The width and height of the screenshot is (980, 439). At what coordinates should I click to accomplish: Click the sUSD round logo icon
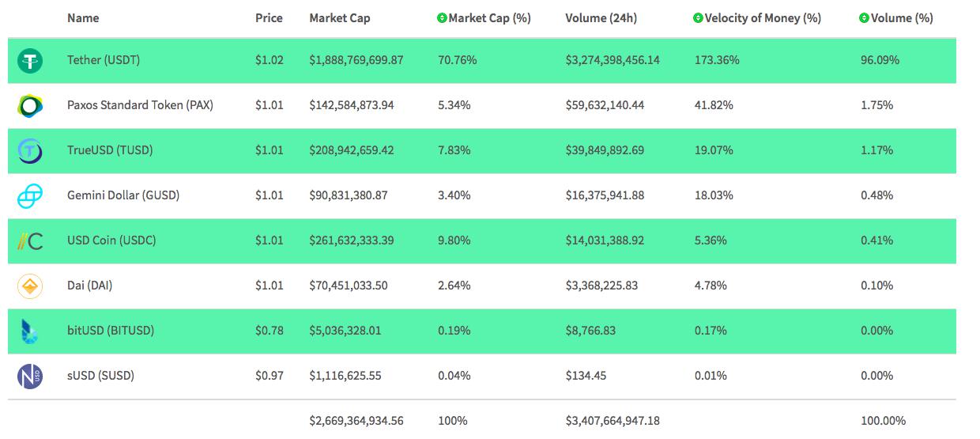click(x=30, y=376)
